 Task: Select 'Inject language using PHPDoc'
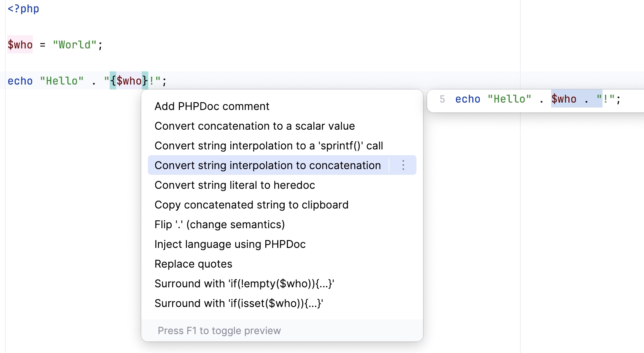(230, 244)
